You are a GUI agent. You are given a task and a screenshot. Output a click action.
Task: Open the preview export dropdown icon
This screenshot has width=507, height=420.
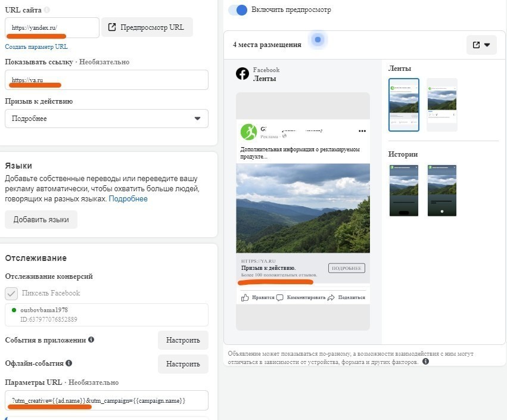coord(481,45)
